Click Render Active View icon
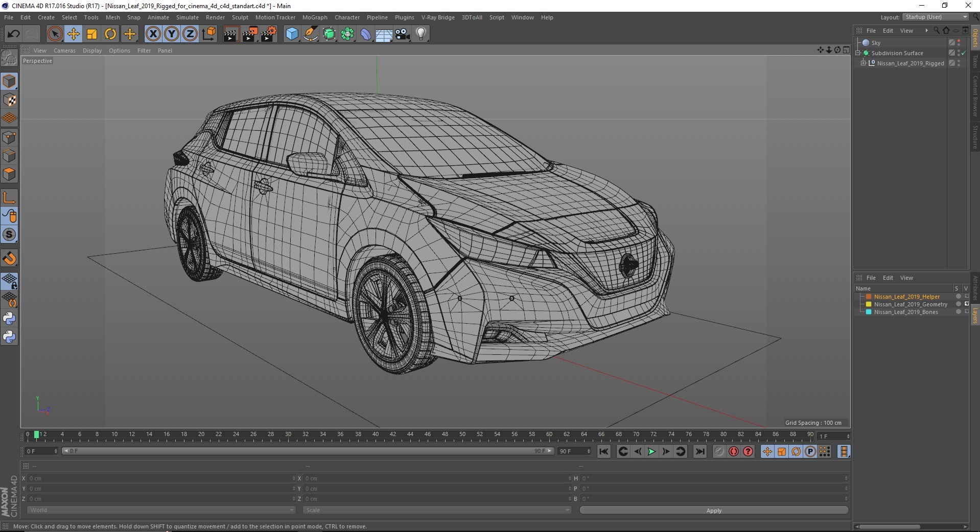Viewport: 980px width, 532px height. pos(231,34)
